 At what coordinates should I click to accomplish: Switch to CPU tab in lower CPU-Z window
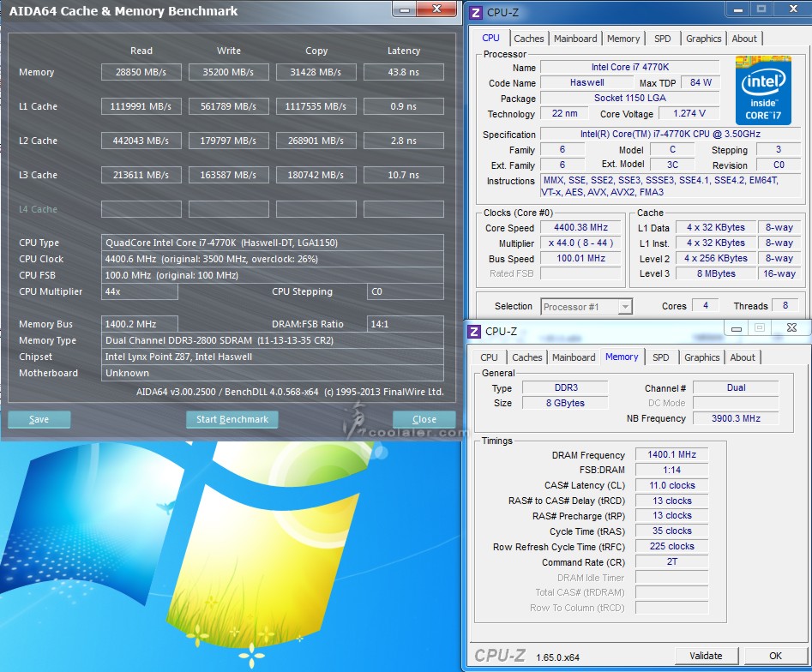click(x=489, y=357)
